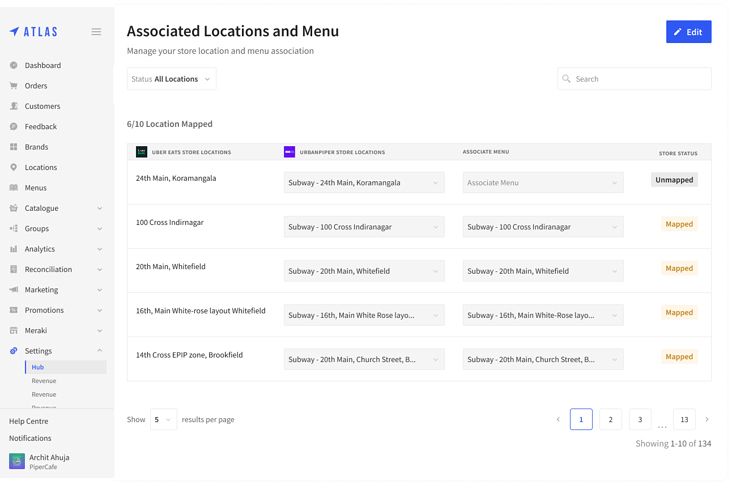Collapse the Settings submenu
Viewport: 732px width, 485px height.
coord(99,351)
